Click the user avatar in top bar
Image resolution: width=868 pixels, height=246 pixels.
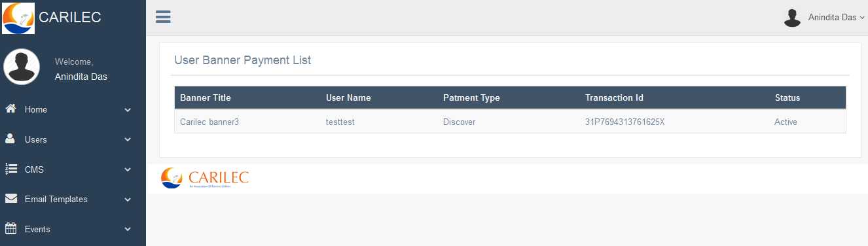click(x=793, y=18)
